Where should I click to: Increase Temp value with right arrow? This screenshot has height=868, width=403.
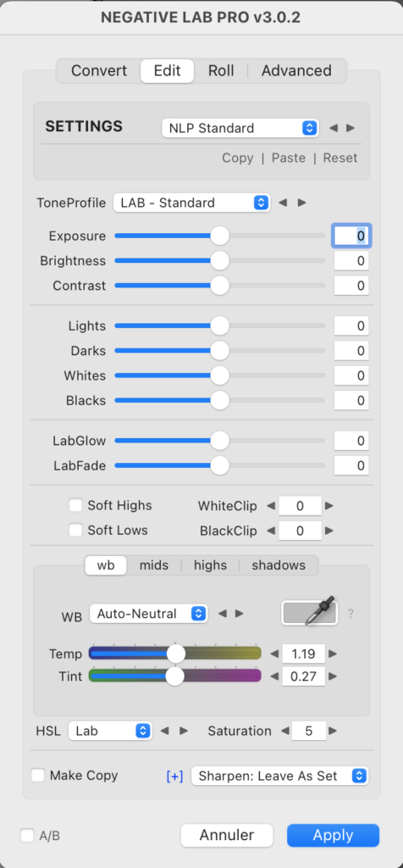pos(333,654)
